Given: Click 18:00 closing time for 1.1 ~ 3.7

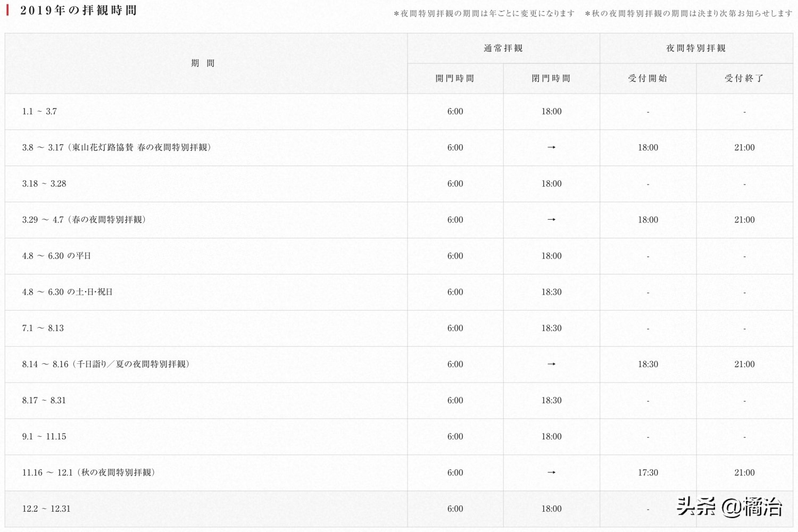Looking at the screenshot, I should [552, 112].
